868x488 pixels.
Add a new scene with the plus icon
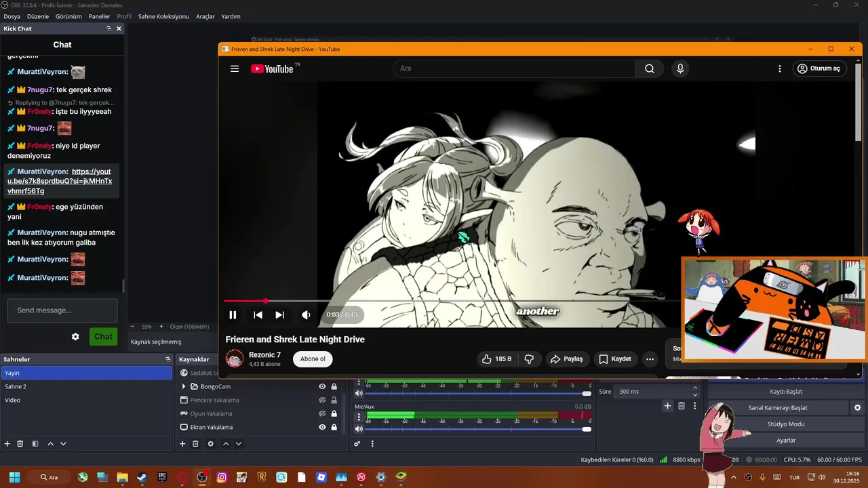(7, 444)
